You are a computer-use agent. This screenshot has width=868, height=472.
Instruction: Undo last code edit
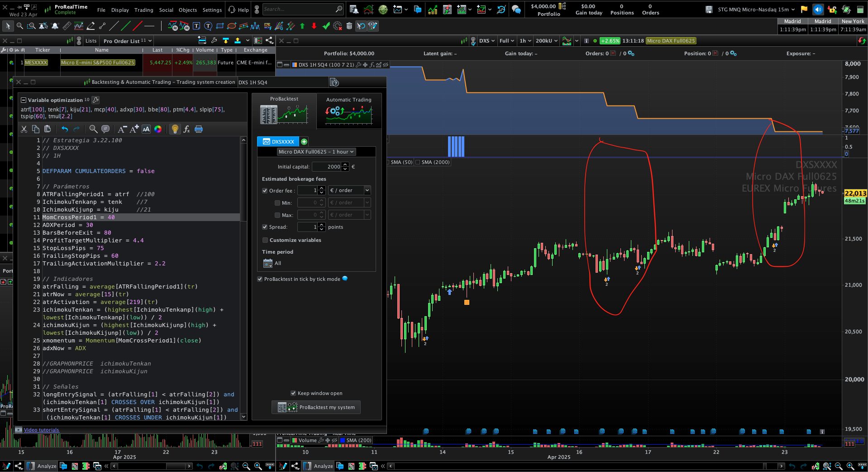point(65,129)
